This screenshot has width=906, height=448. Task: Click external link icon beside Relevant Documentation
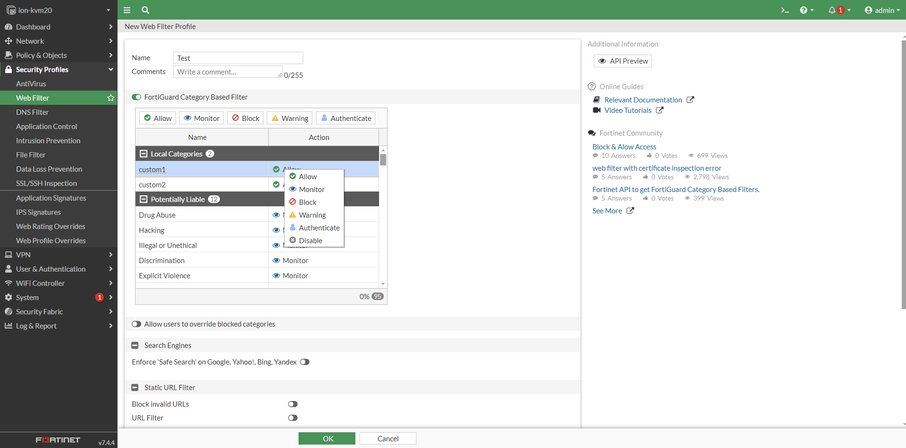(x=690, y=99)
